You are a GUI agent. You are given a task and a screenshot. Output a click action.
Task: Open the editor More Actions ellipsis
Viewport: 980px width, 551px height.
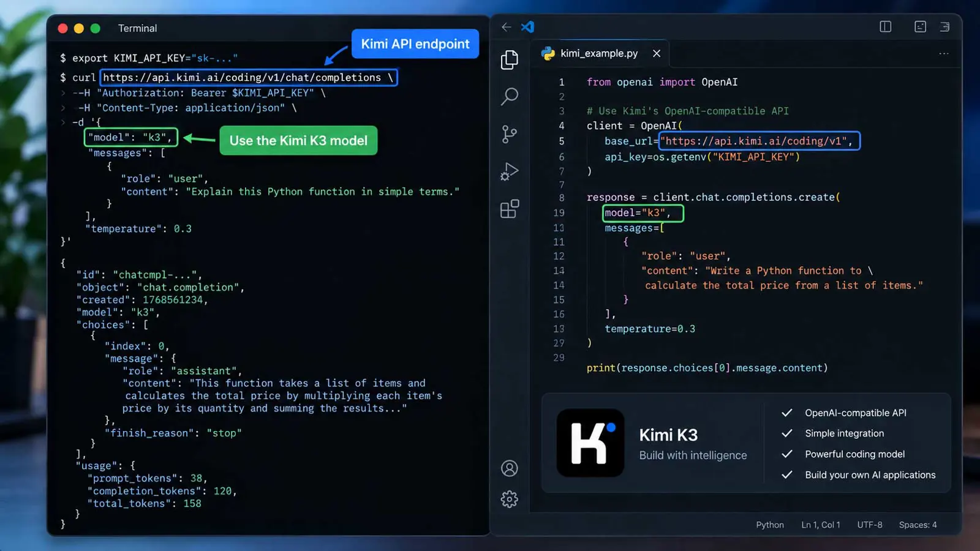pyautogui.click(x=944, y=54)
